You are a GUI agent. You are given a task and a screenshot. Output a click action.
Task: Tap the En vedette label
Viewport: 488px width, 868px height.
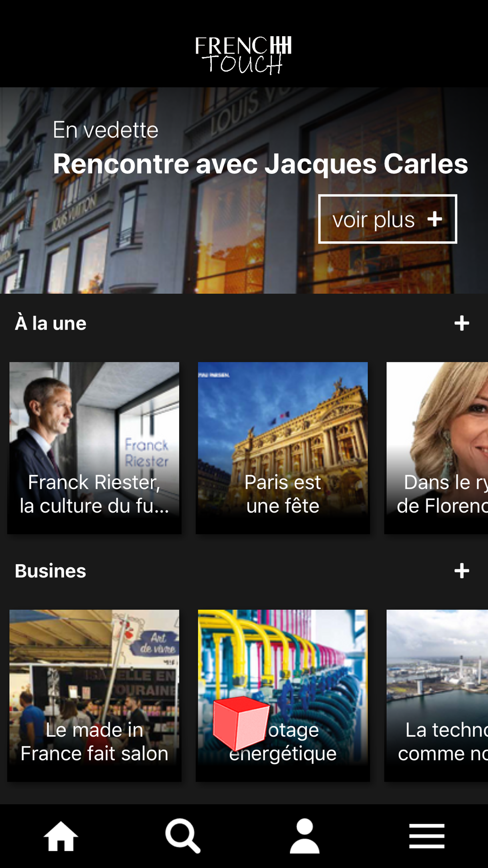(105, 130)
